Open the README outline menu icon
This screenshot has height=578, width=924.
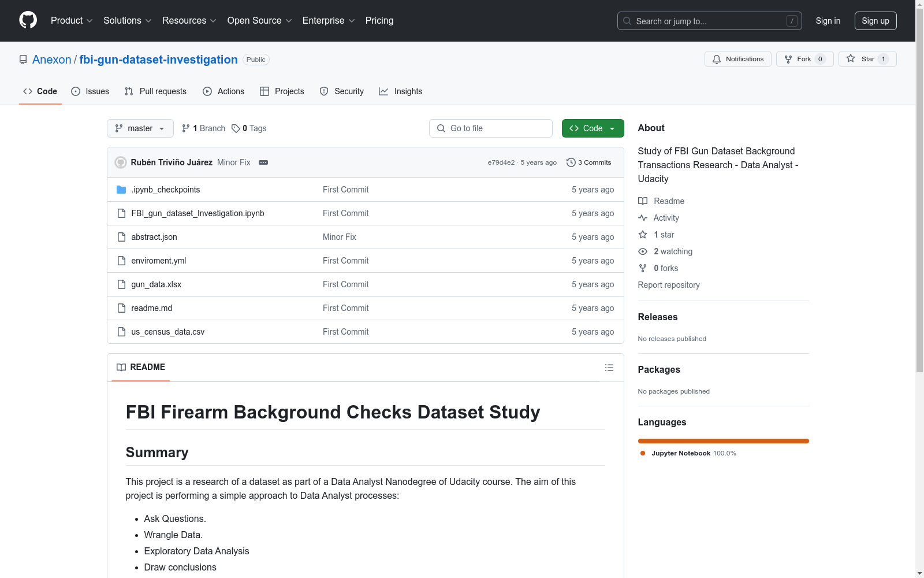(x=609, y=368)
